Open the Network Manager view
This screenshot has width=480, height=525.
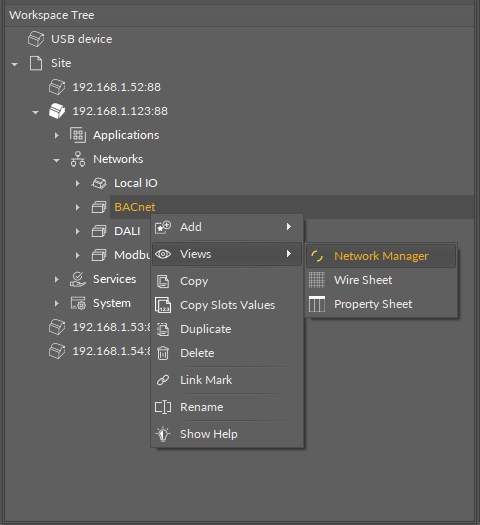coord(381,256)
